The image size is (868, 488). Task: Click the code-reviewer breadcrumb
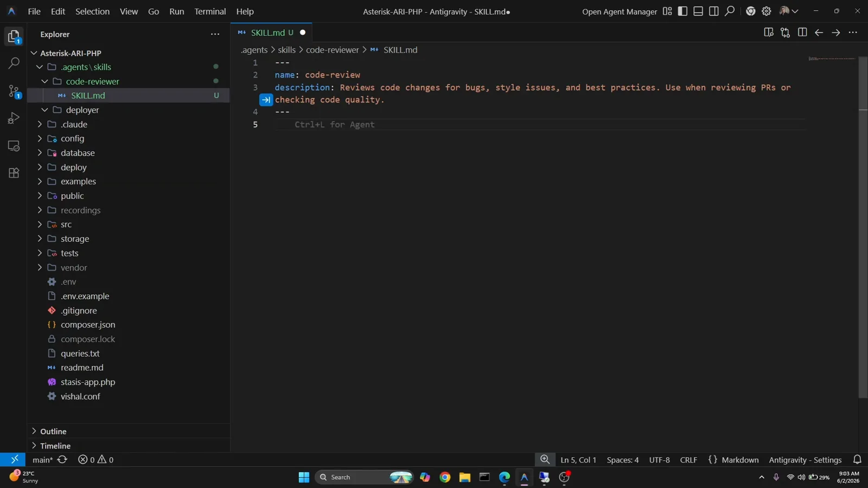click(332, 50)
